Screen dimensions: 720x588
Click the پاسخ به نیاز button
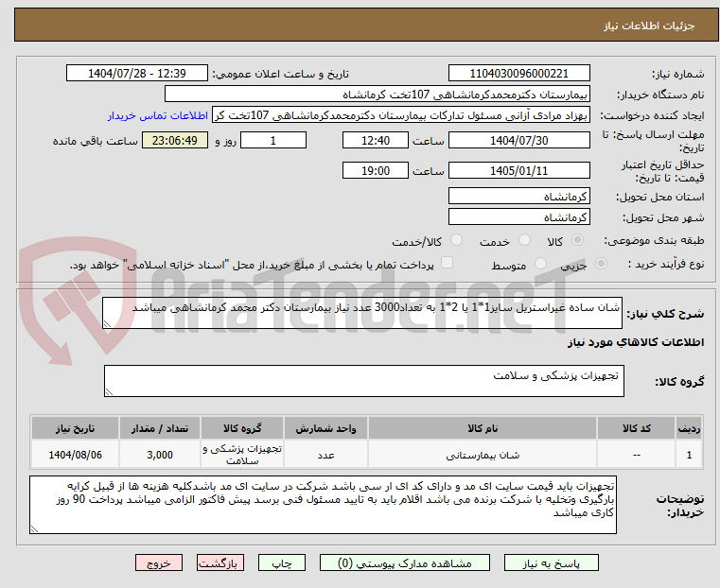(x=551, y=562)
